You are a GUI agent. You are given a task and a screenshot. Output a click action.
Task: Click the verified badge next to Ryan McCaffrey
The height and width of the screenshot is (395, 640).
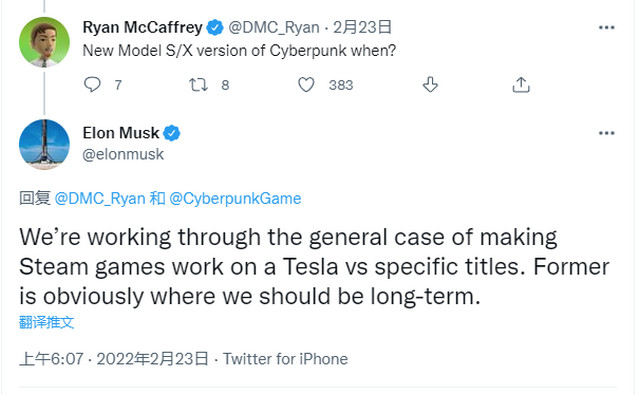[x=215, y=28]
